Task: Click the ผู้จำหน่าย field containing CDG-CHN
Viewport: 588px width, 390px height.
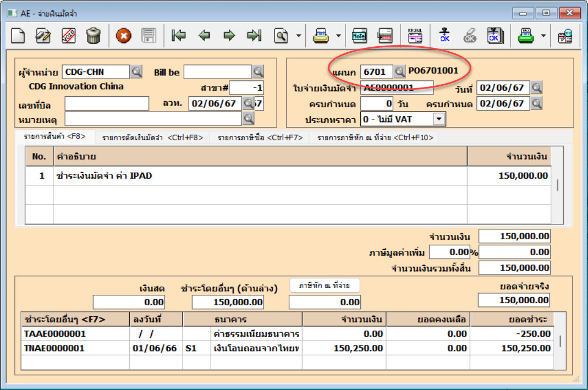Action: coord(96,72)
